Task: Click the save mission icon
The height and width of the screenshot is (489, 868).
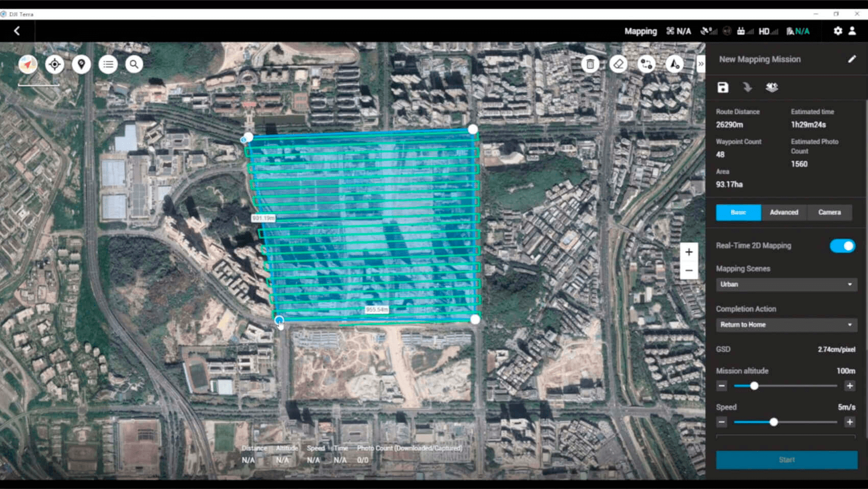Action: pyautogui.click(x=722, y=87)
